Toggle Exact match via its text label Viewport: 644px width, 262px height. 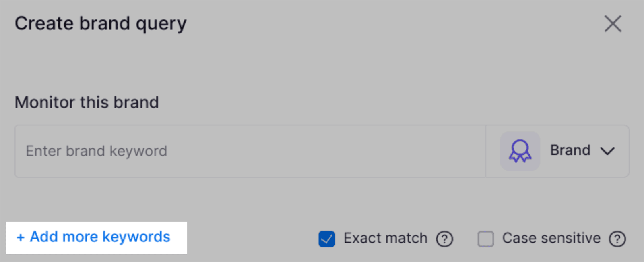(x=385, y=238)
